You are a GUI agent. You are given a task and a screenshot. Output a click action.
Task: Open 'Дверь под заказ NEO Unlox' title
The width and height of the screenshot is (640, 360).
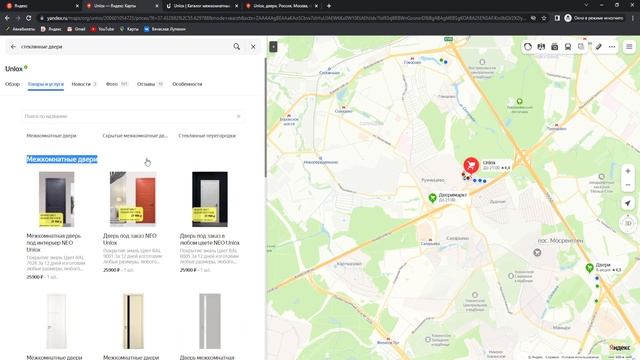130,239
